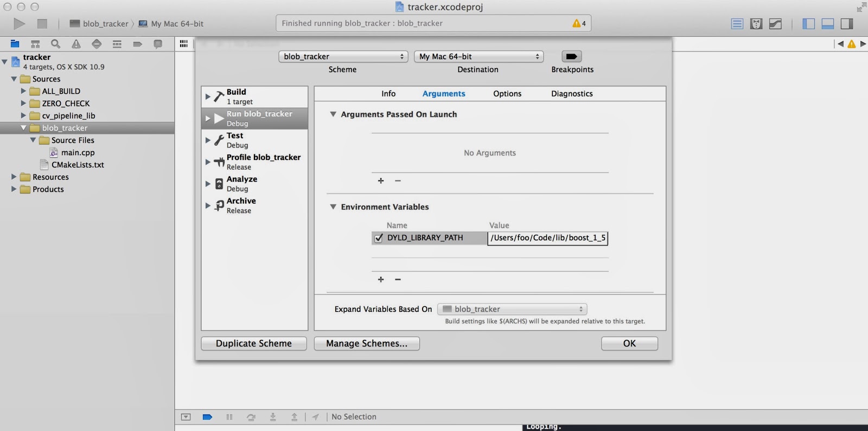Toggle the Utilities panel visibility
The image size is (868, 431).
847,23
